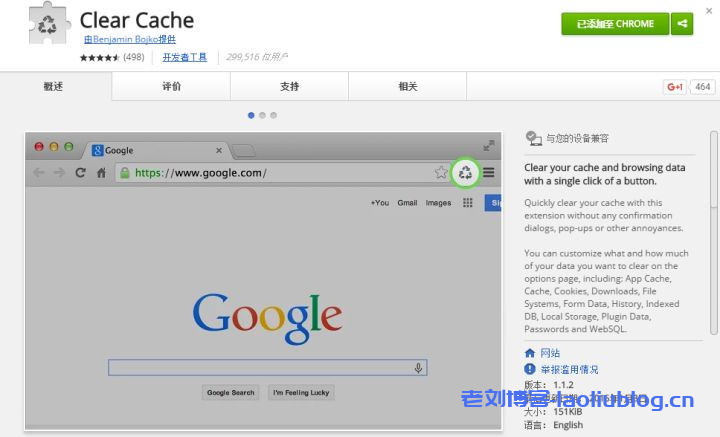720x437 pixels.
Task: Click the device compatibility icon
Action: (534, 138)
